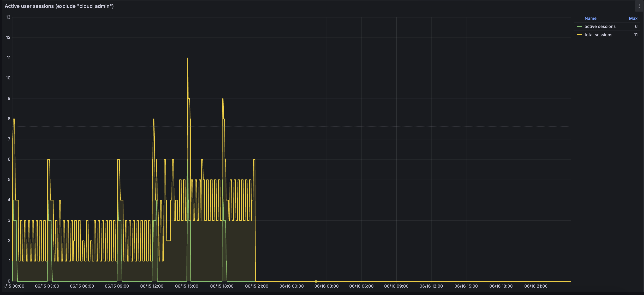Click the first yellow spike reaching 8 at 00:00
The height and width of the screenshot is (295, 644).
click(x=14, y=119)
